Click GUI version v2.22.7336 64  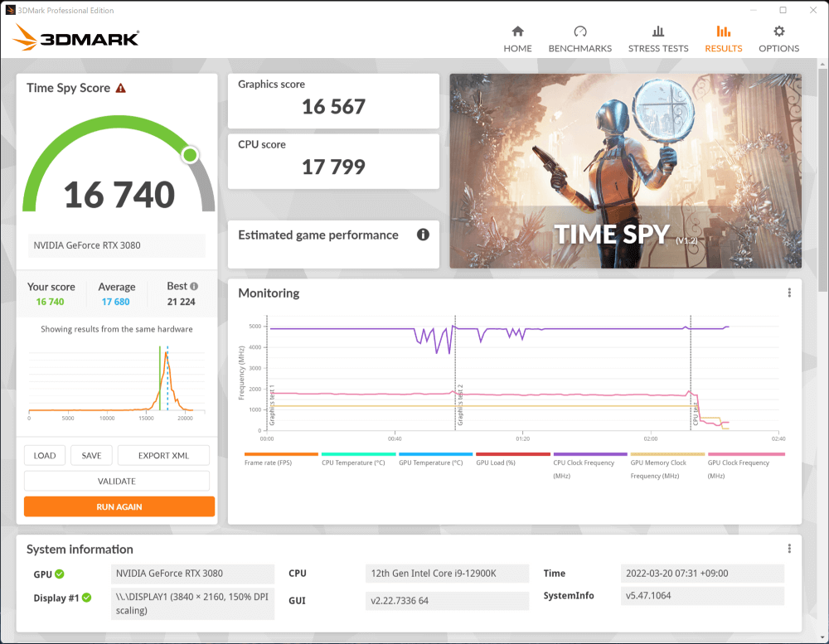448,601
